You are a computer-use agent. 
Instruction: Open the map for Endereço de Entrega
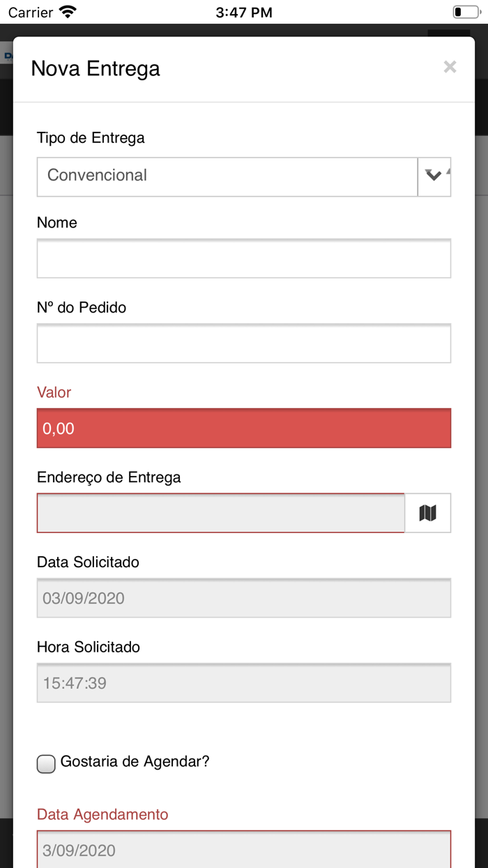[427, 513]
